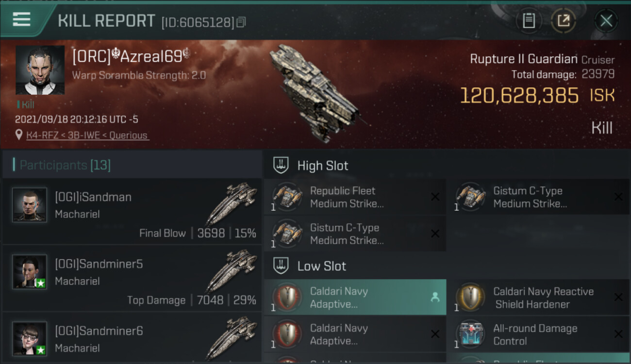
Task: Open the hamburger main menu
Action: tap(22, 20)
